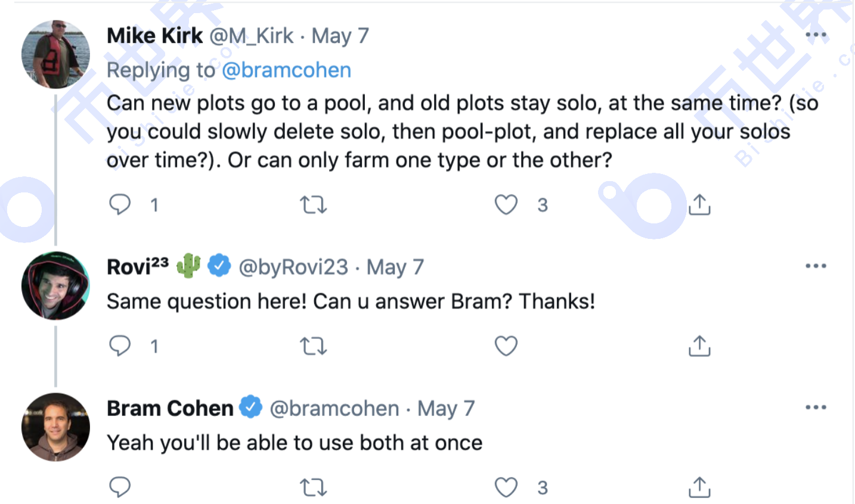This screenshot has height=504, width=855.
Task: Reply to Bram Cohen's tweet
Action: (120, 487)
